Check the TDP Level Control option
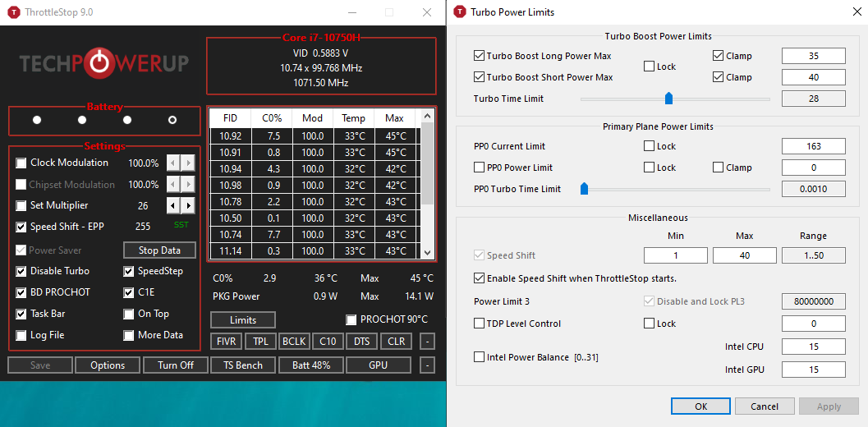Image resolution: width=868 pixels, height=427 pixels. 480,324
